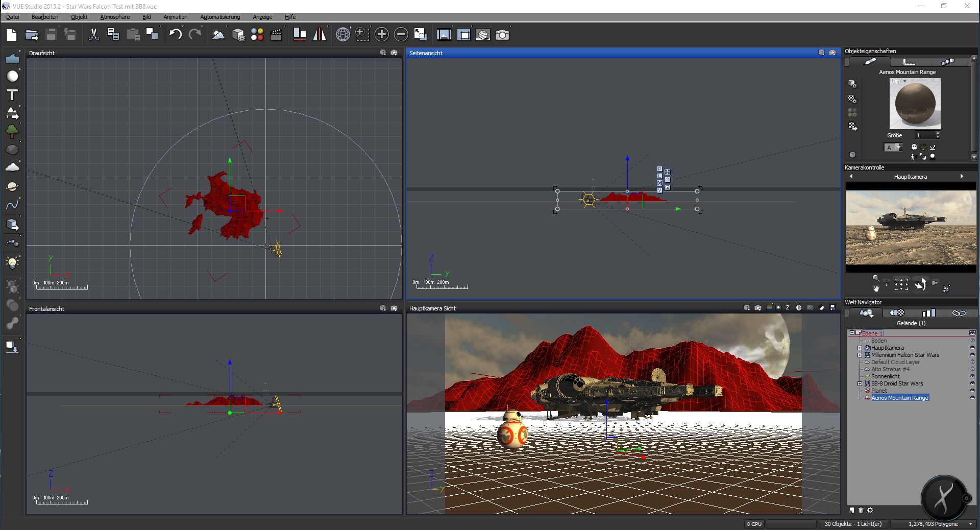Viewport: 980px width, 530px height.
Task: Toggle the lock icon for Default Cloud Layer
Action: pyautogui.click(x=972, y=362)
